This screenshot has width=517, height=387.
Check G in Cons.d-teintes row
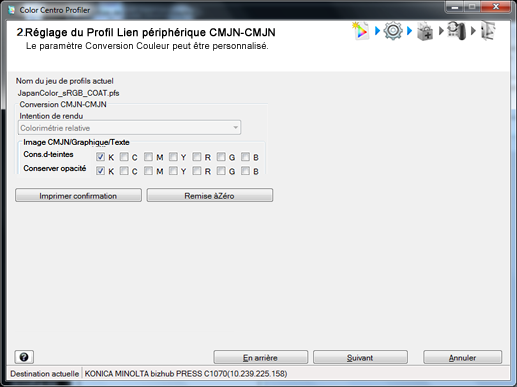221,157
